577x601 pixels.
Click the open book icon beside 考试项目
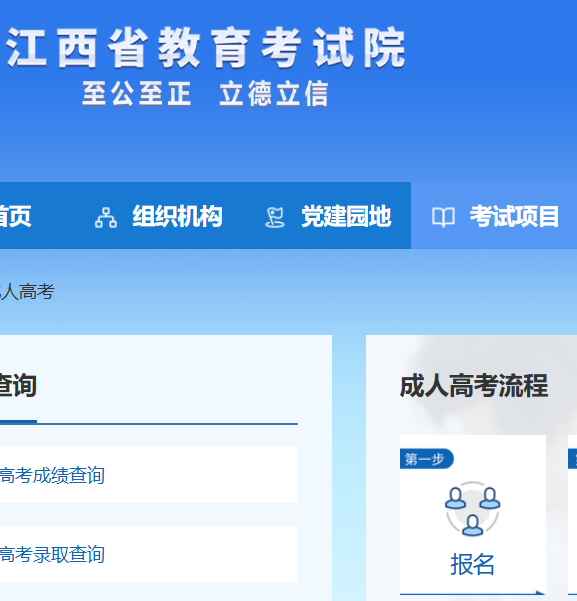[444, 217]
